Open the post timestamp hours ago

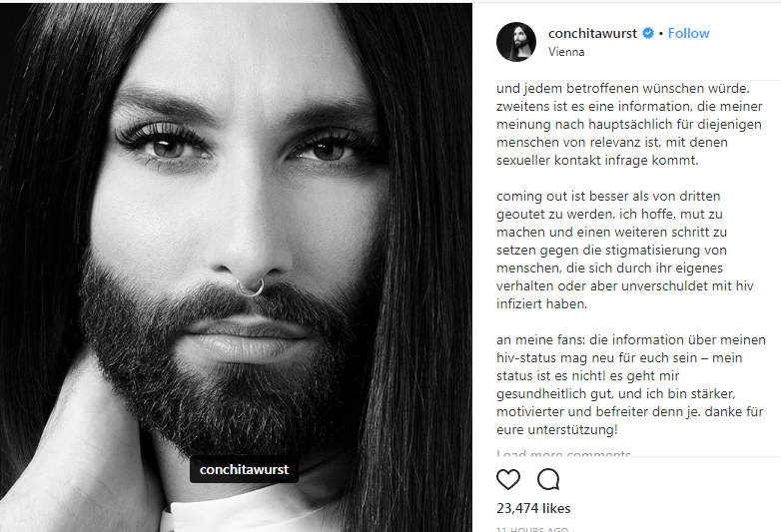pos(532,530)
